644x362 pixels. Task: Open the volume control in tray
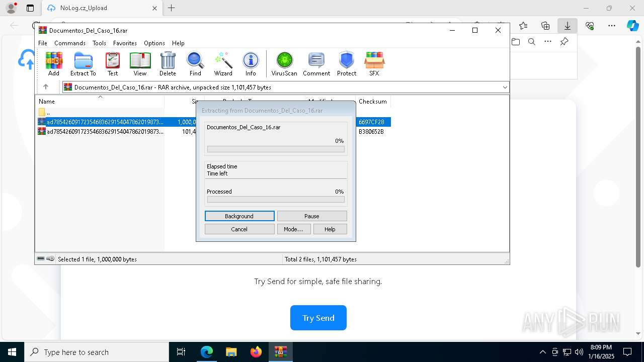click(579, 352)
